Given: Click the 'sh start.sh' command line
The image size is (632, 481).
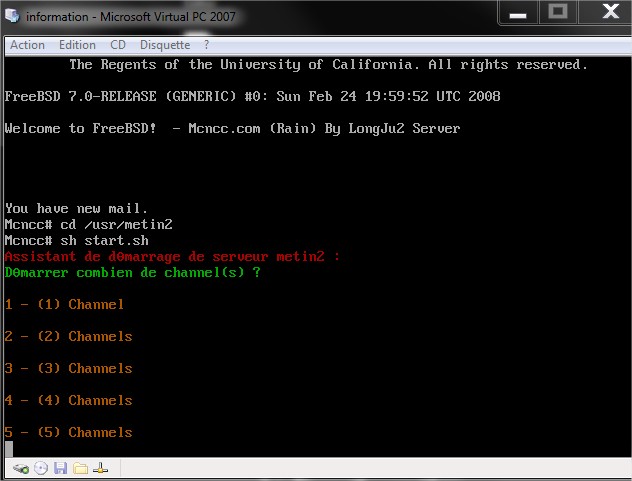Looking at the screenshot, I should [x=77, y=241].
